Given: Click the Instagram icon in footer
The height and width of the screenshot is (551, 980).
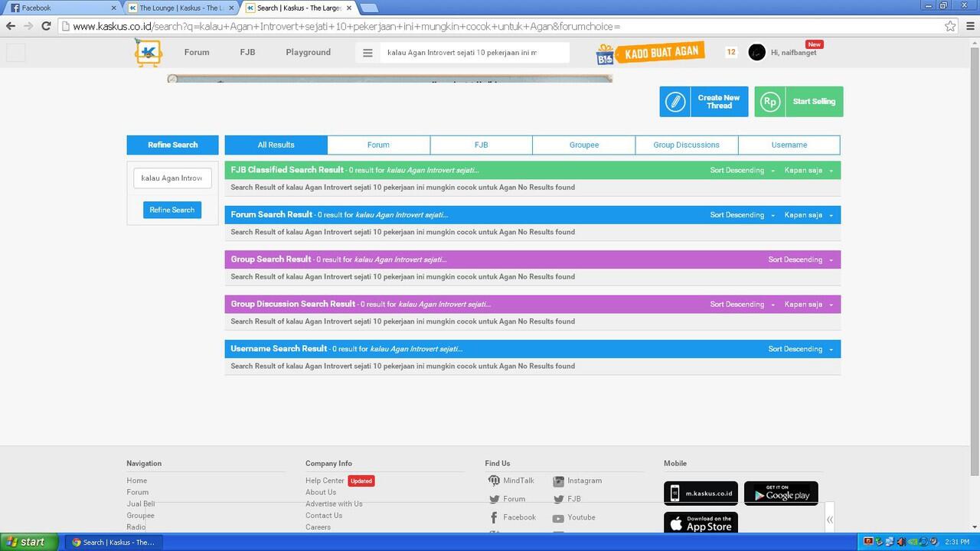Looking at the screenshot, I should [558, 481].
